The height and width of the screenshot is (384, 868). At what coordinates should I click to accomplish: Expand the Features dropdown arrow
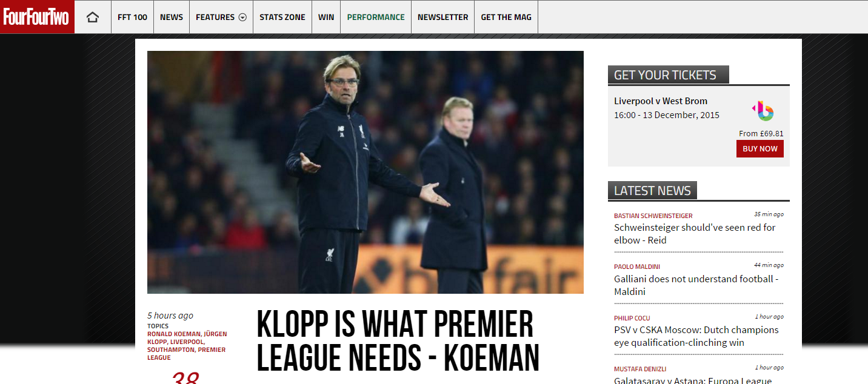tap(242, 18)
